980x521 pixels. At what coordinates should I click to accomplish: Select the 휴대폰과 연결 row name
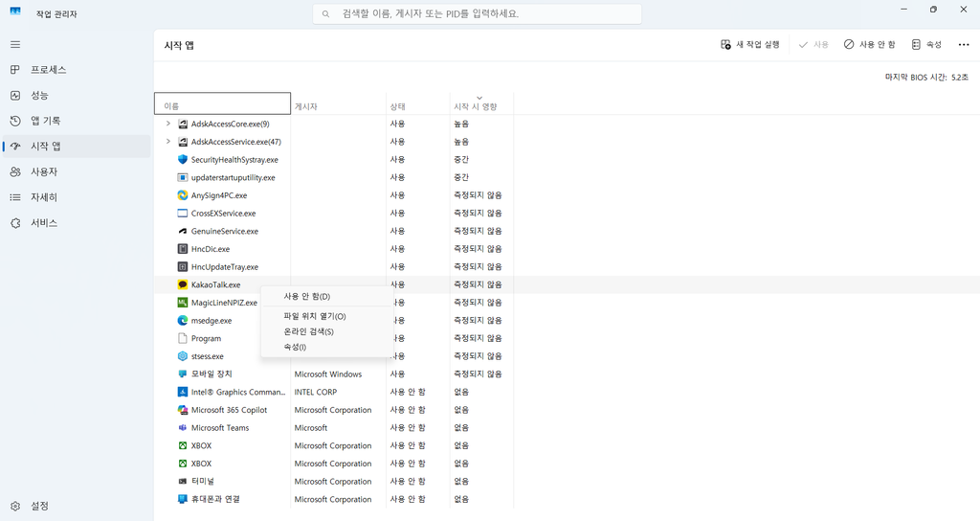click(x=215, y=499)
